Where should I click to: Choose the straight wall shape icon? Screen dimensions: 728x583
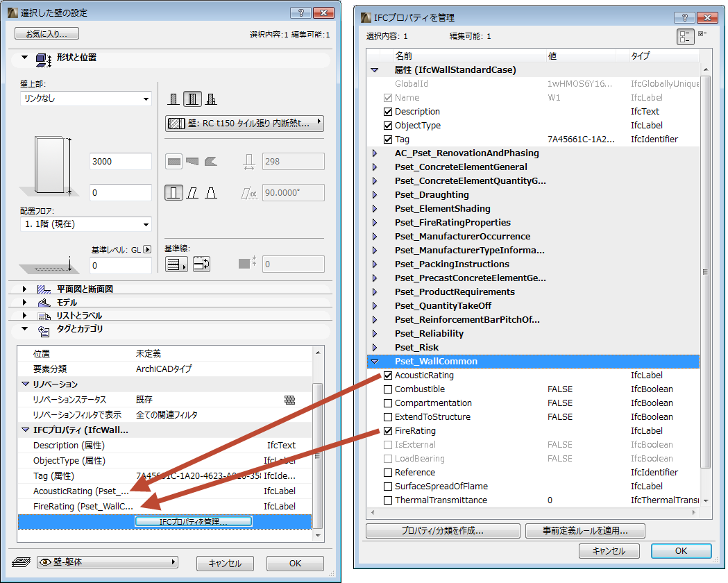pos(174,162)
